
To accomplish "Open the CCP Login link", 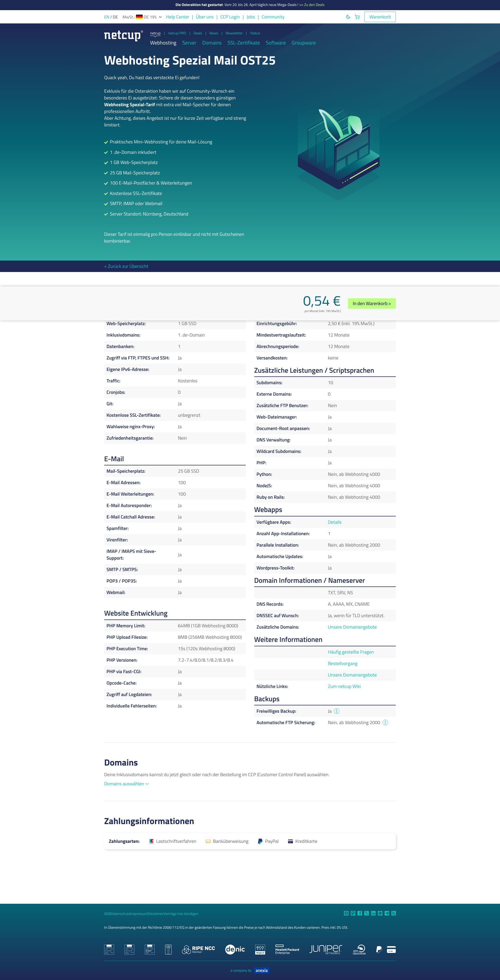I will coord(230,17).
